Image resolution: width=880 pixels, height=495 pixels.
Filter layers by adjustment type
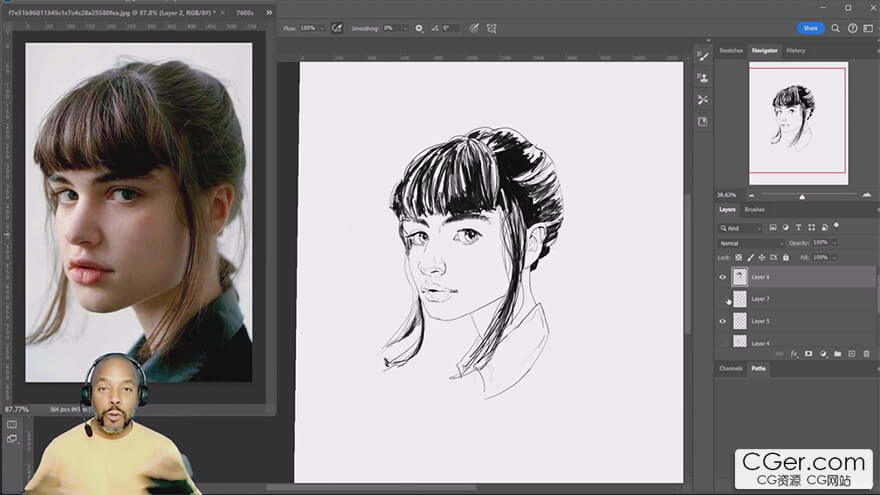(x=786, y=227)
